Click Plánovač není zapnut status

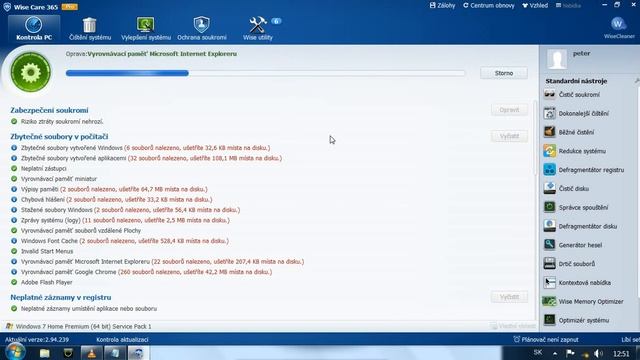[x=546, y=340]
